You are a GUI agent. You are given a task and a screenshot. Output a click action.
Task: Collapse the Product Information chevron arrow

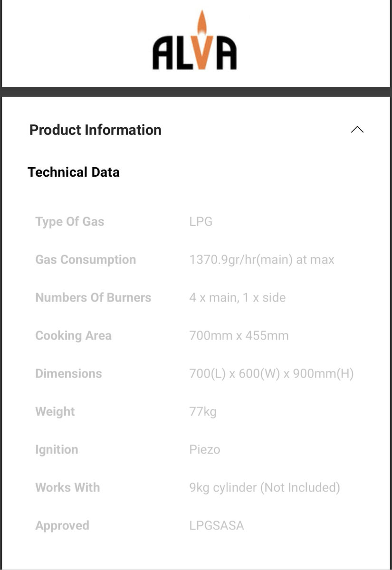tap(357, 130)
